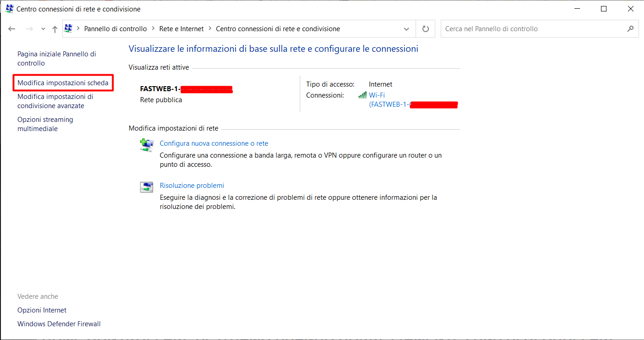Refresh the Control Panel page
The width and height of the screenshot is (644, 340).
click(426, 29)
